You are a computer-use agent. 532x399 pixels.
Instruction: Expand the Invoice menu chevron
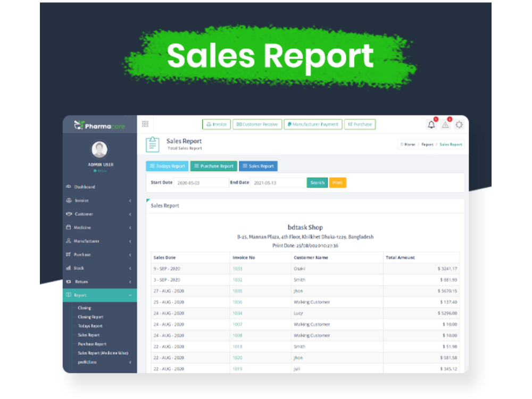130,201
